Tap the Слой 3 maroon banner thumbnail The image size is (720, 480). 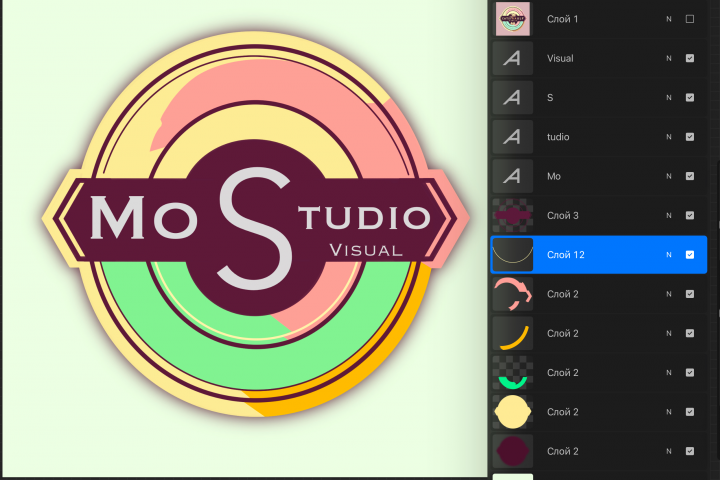tap(512, 215)
